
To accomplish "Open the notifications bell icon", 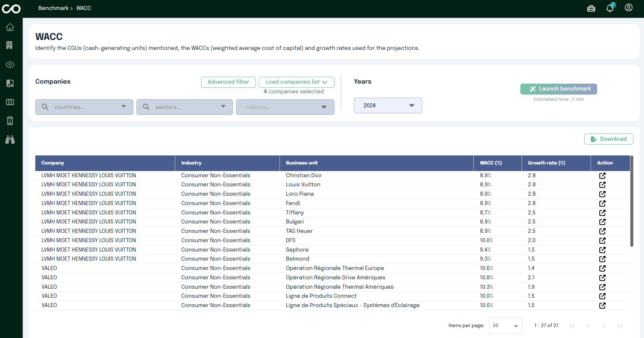I will tap(610, 8).
